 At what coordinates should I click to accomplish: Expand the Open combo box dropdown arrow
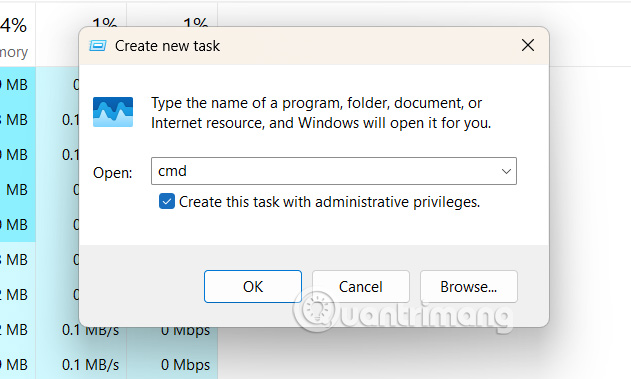506,171
